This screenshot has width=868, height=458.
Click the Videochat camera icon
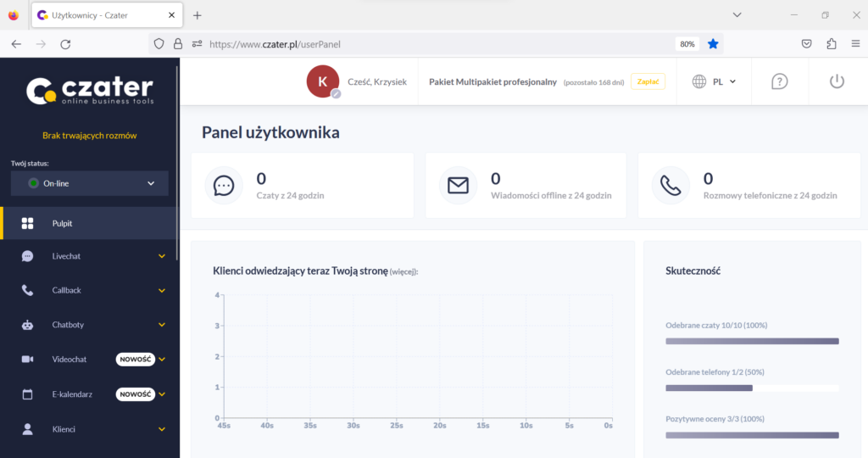click(27, 360)
